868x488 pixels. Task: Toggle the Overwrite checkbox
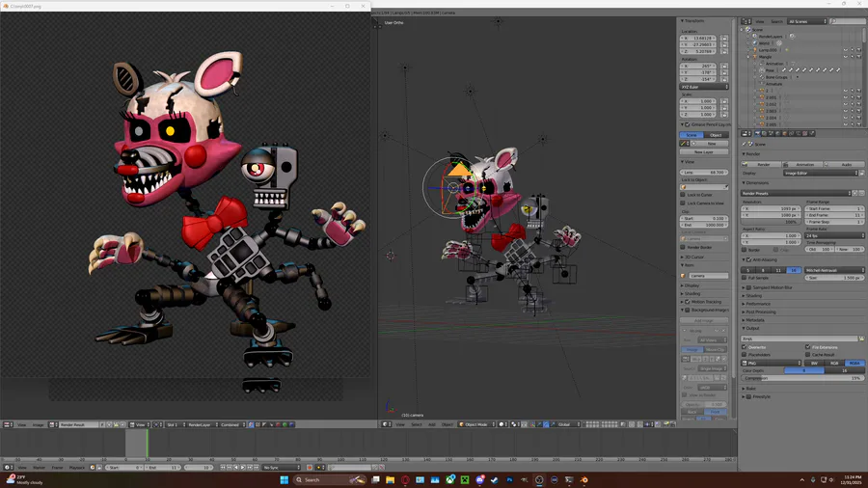(745, 347)
